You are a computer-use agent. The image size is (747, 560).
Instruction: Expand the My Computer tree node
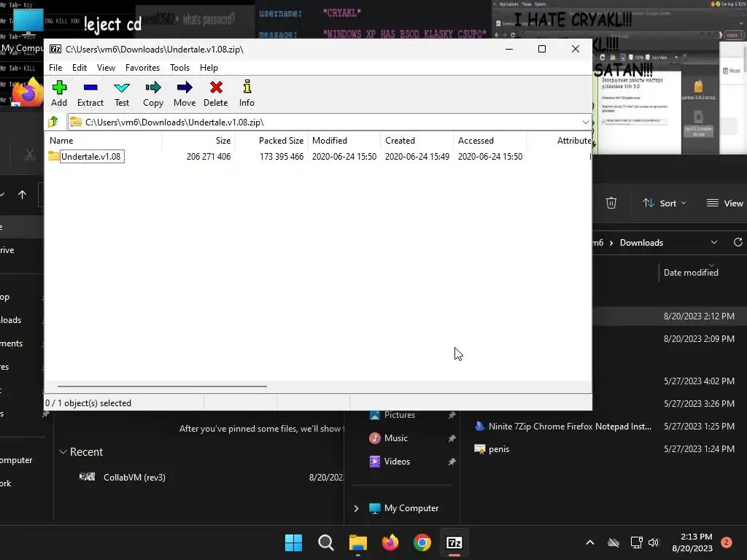(x=356, y=508)
